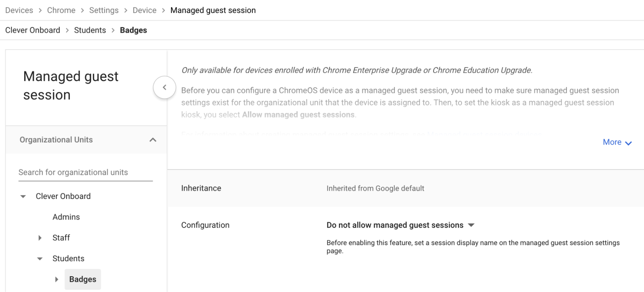Expand the Badges organizational unit

click(57, 279)
